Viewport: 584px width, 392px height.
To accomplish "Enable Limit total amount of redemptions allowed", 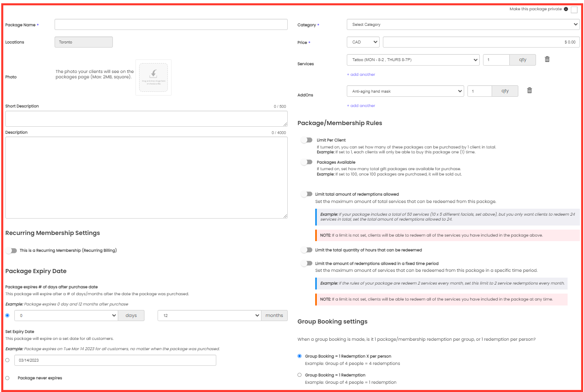I will [x=307, y=194].
